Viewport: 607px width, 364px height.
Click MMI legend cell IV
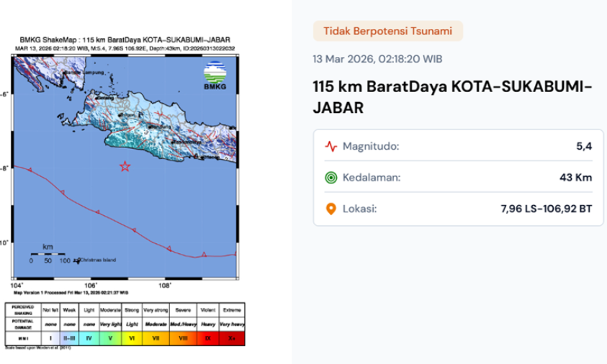pos(89,338)
